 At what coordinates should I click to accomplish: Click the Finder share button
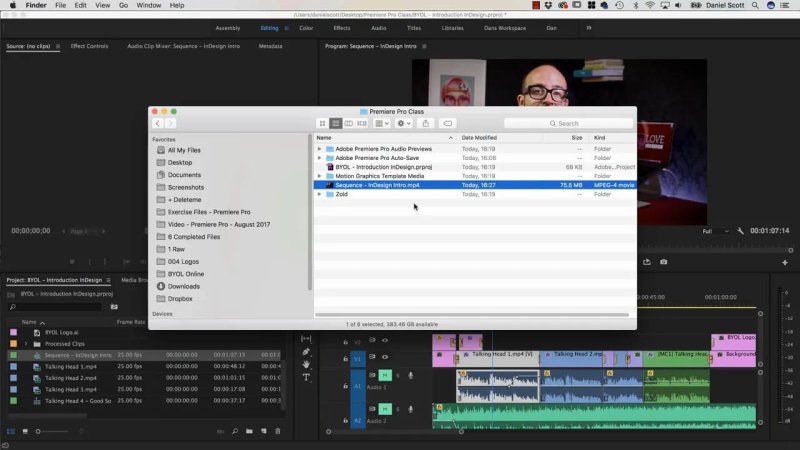(x=426, y=123)
